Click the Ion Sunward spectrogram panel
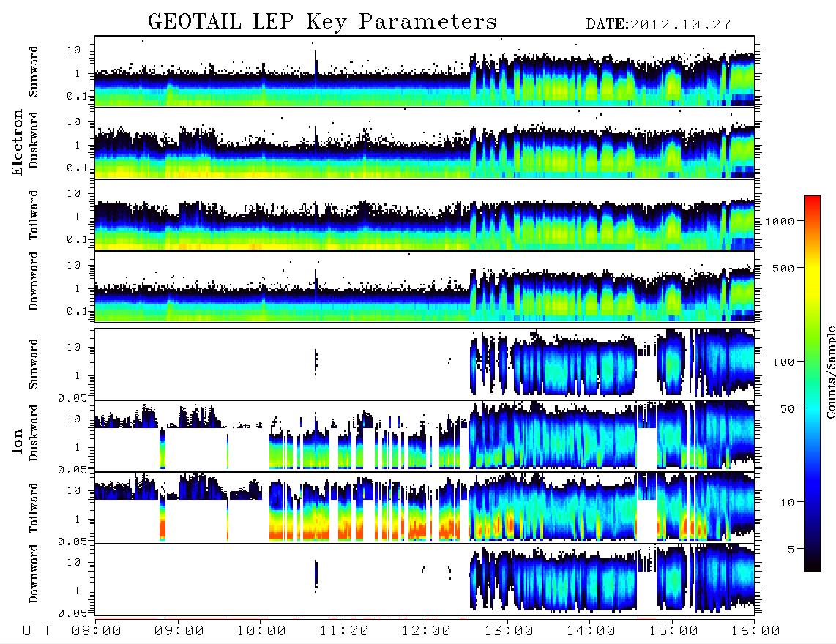This screenshot has height=644, width=836. point(425,364)
